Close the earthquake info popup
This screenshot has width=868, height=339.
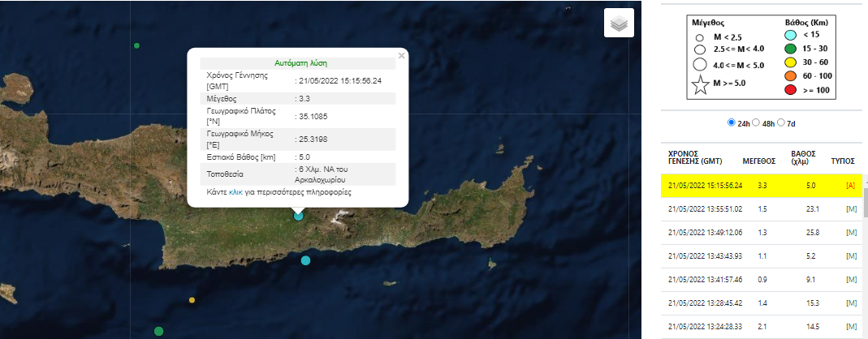[x=401, y=56]
